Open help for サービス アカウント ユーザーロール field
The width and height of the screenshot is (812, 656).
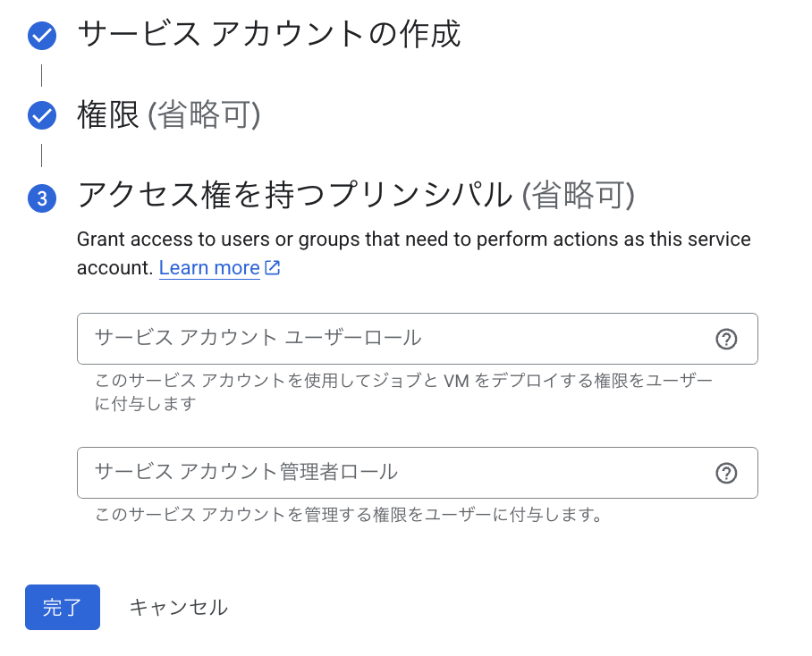pyautogui.click(x=726, y=339)
